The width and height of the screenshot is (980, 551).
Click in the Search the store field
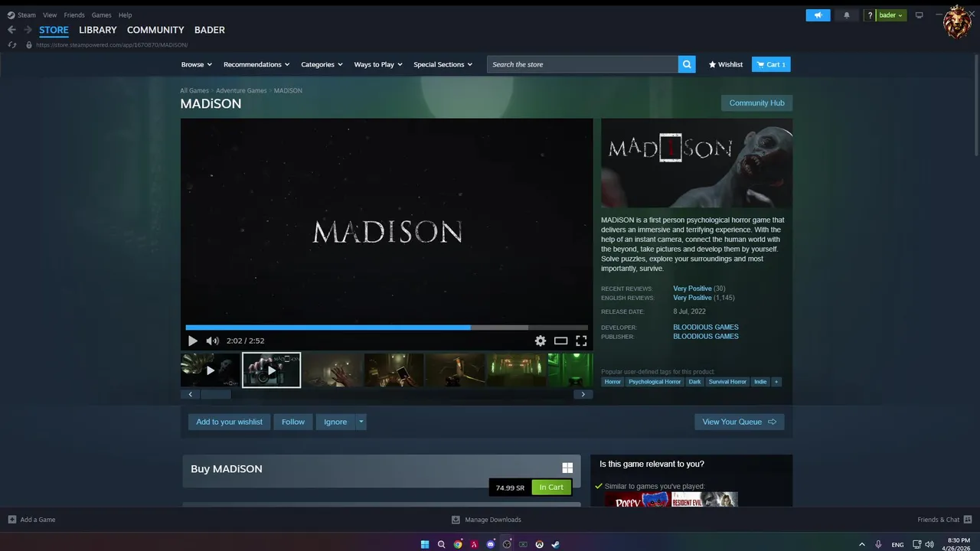[583, 64]
